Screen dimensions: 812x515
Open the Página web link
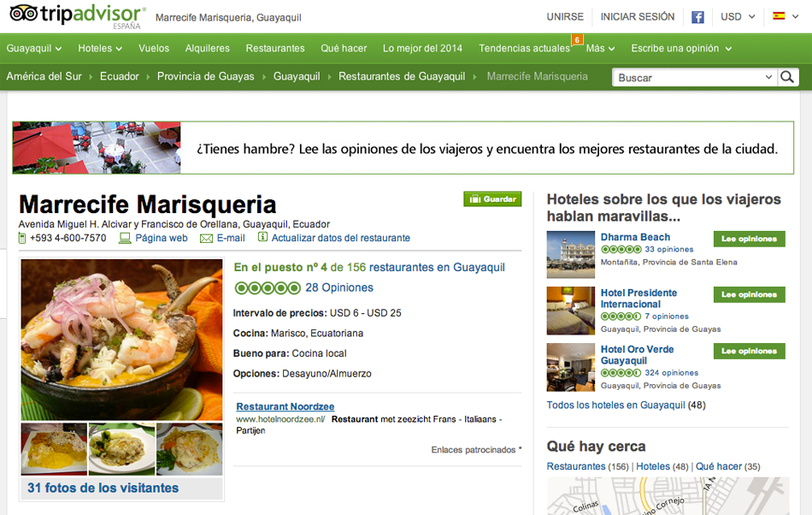coord(161,238)
